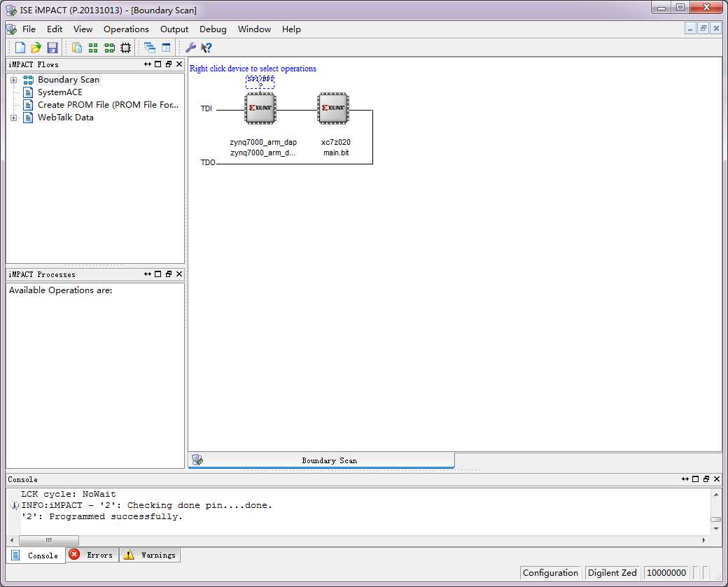The image size is (728, 587).
Task: Switch to the Warnings tab
Action: pos(150,555)
